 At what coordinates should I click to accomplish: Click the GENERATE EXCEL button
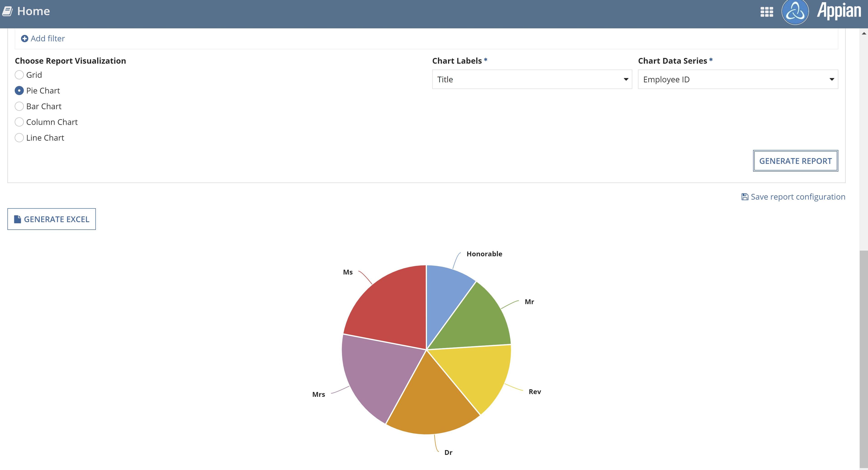pyautogui.click(x=52, y=219)
